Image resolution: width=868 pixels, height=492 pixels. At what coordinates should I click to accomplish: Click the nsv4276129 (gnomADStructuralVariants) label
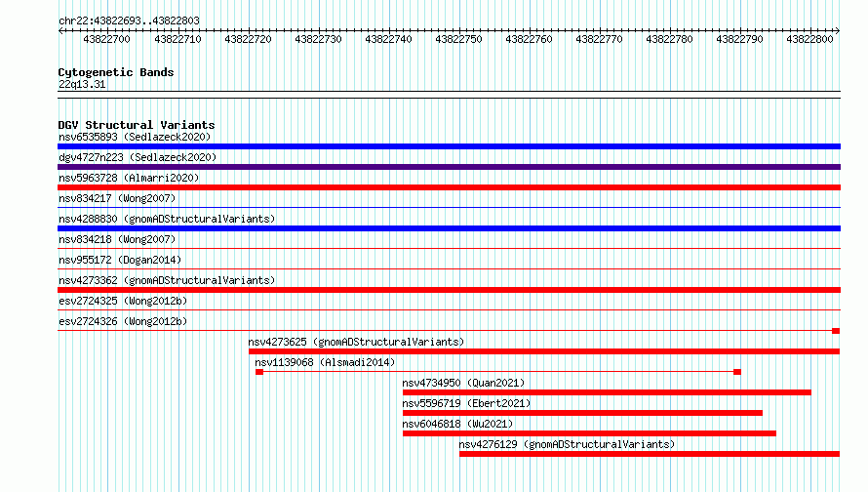click(567, 444)
